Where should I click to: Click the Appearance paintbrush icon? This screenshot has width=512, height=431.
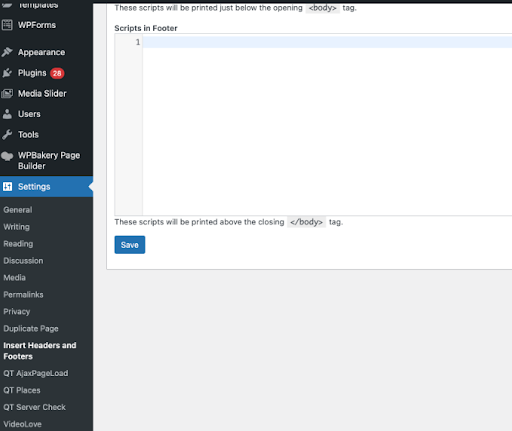click(7, 52)
